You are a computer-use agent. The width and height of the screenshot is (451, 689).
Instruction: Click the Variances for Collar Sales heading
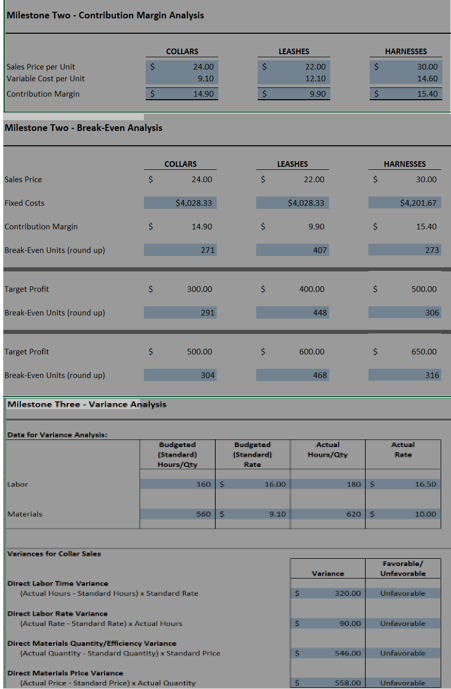click(54, 554)
